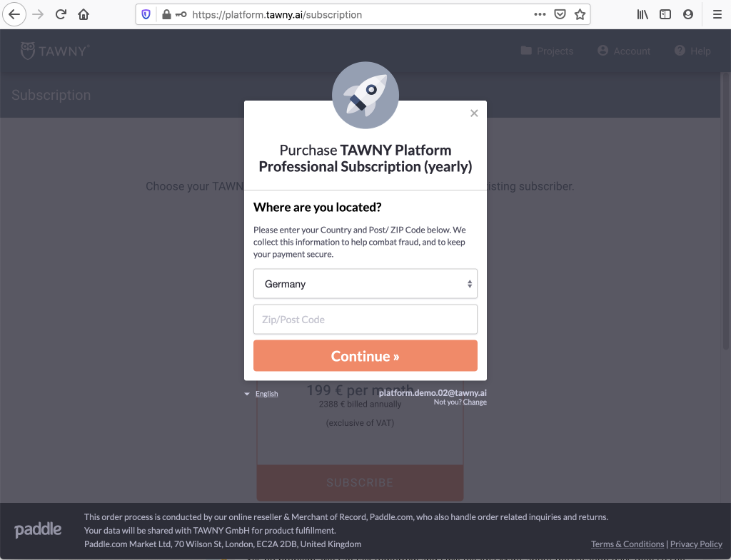Go to browser home page icon
The image size is (731, 560).
coord(84,14)
